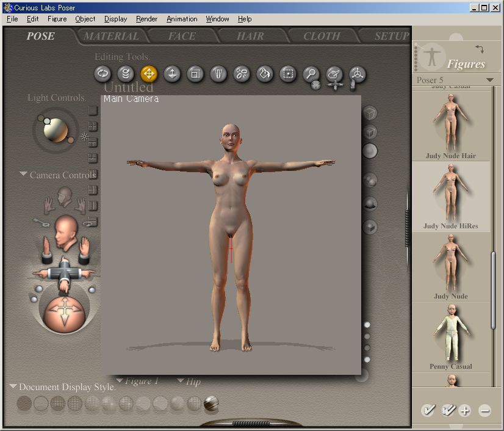Select the Chain Break tool

(242, 74)
